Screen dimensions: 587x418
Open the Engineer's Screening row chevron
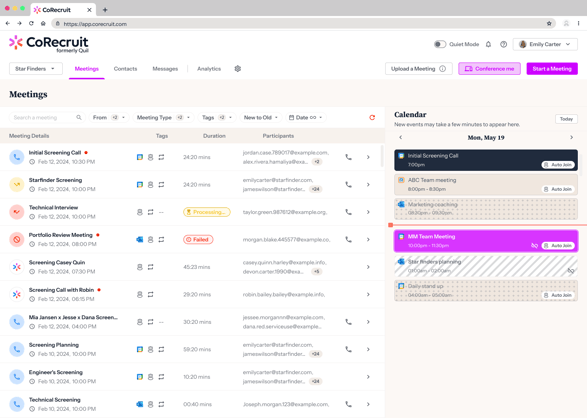click(368, 377)
